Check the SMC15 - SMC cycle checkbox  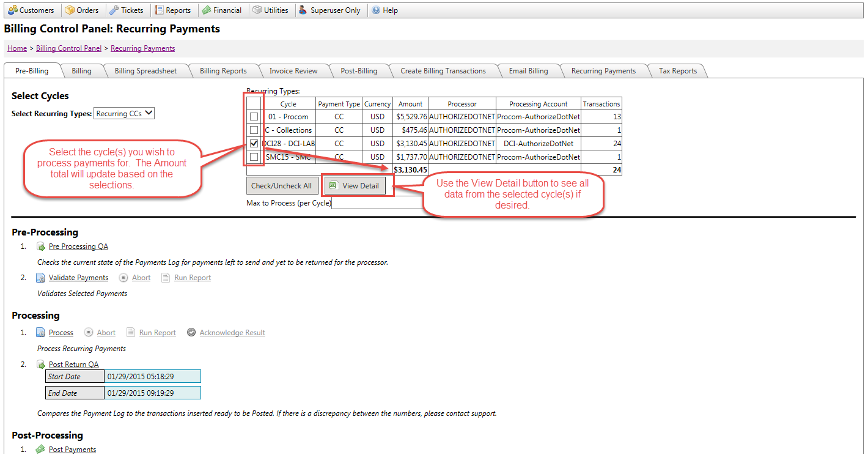(254, 157)
